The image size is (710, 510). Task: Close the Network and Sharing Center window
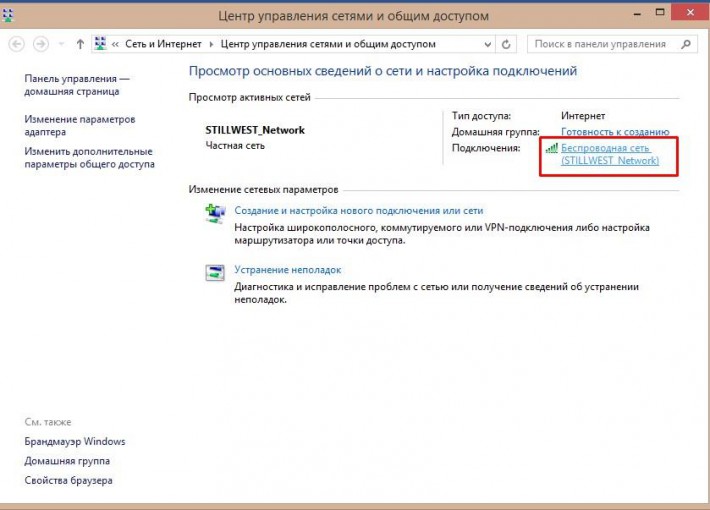691,12
